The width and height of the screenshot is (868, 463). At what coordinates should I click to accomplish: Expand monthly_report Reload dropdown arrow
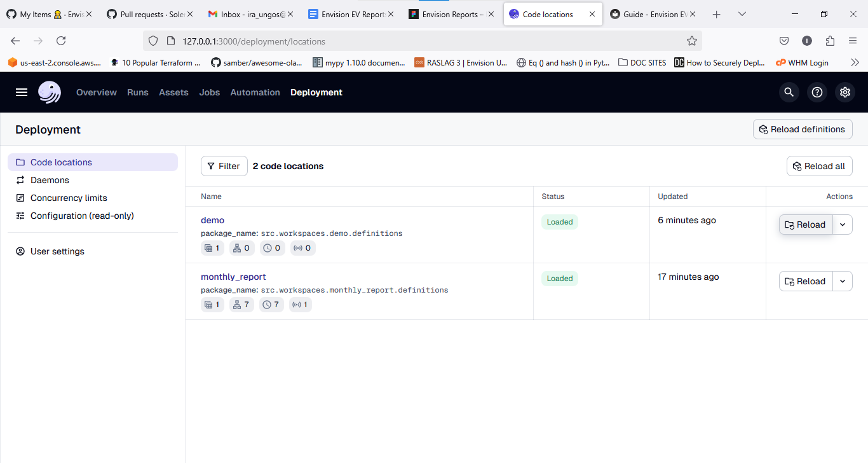[x=843, y=281]
